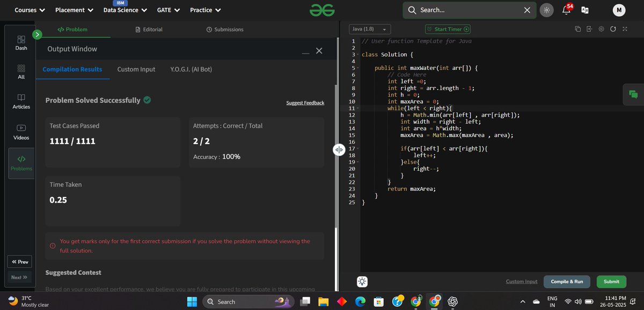Collapse code fold arrow at line 19
The width and height of the screenshot is (644, 310).
[357, 162]
